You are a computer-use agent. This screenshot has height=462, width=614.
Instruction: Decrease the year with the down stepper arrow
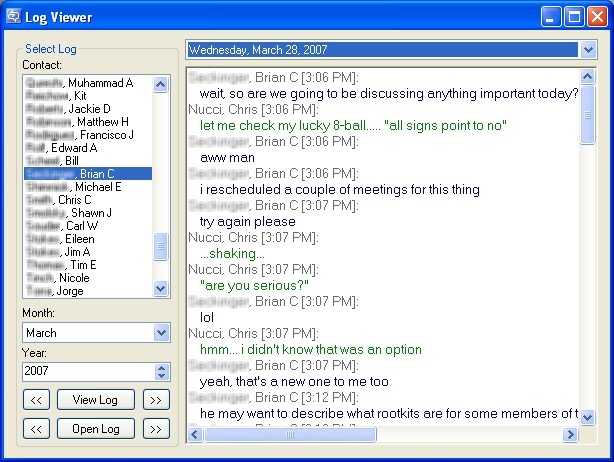[x=162, y=376]
